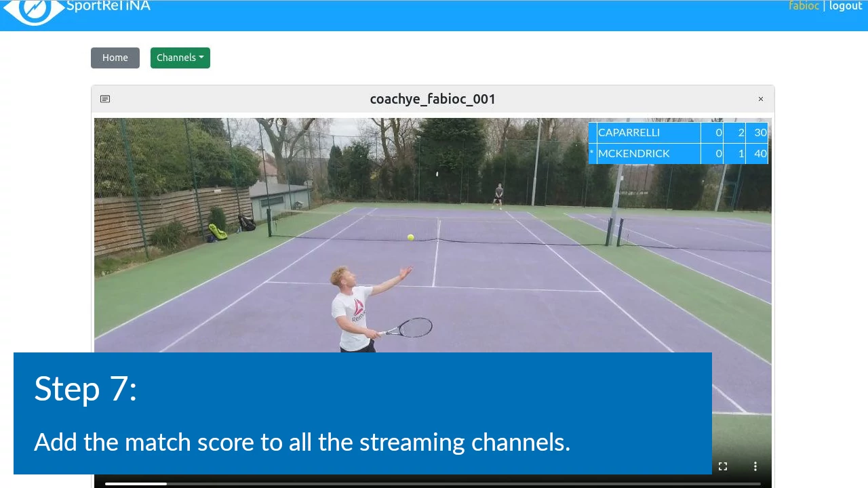
Task: Click MCKENDRICK's point score of 40
Action: [759, 154]
